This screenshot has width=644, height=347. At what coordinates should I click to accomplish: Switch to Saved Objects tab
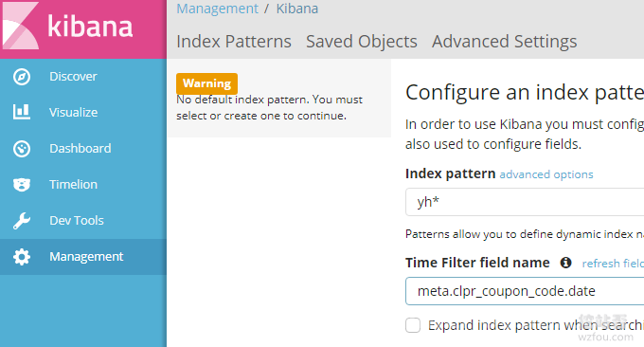[x=362, y=42]
